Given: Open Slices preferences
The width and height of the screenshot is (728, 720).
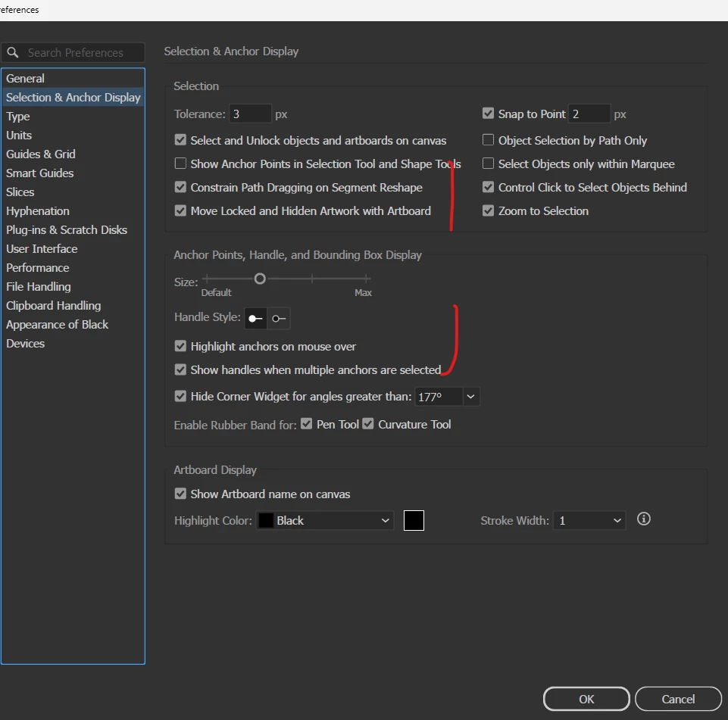Looking at the screenshot, I should (73, 192).
